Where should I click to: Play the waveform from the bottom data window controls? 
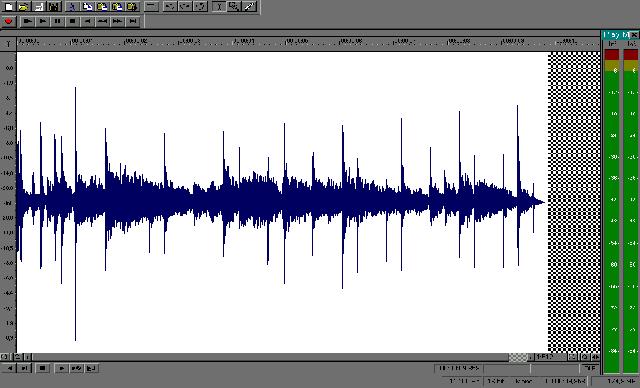click(x=61, y=368)
